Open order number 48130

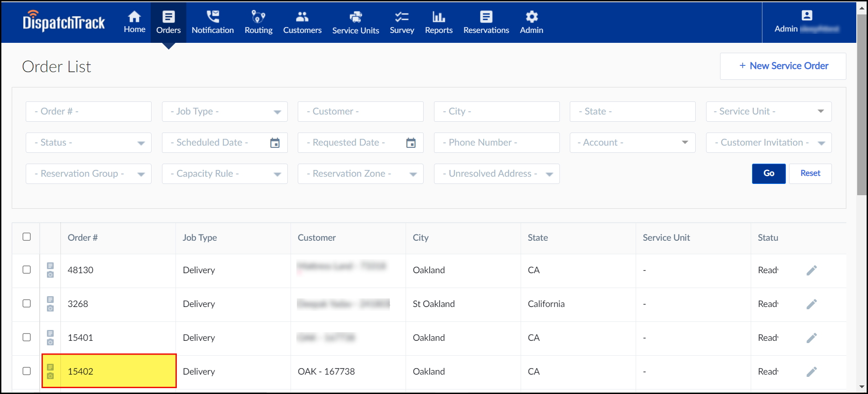[80, 270]
